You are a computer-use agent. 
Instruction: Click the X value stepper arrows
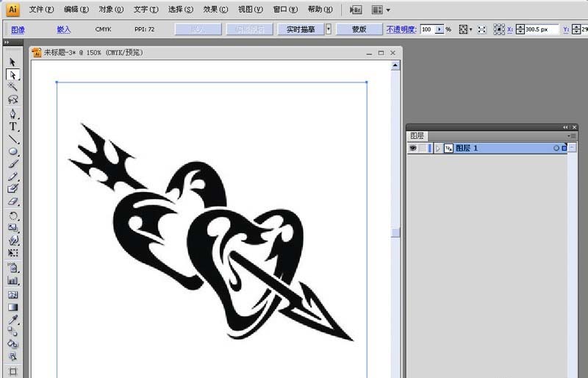click(520, 29)
